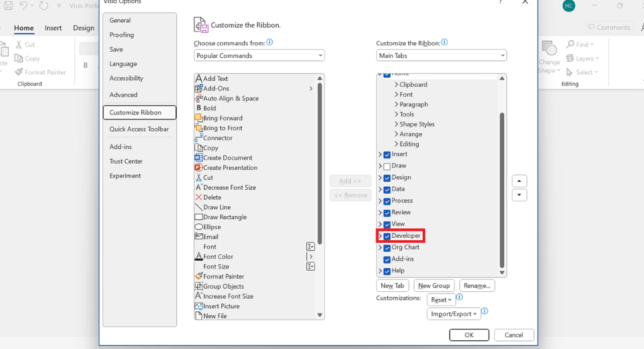Toggle the Design tab checkbox
This screenshot has height=349, width=644.
(x=387, y=178)
